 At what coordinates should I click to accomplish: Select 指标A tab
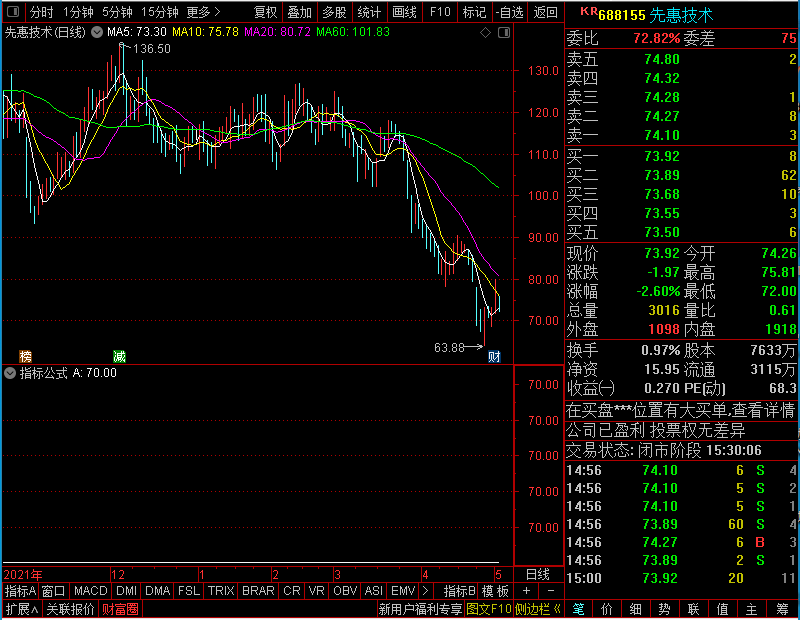[20, 591]
